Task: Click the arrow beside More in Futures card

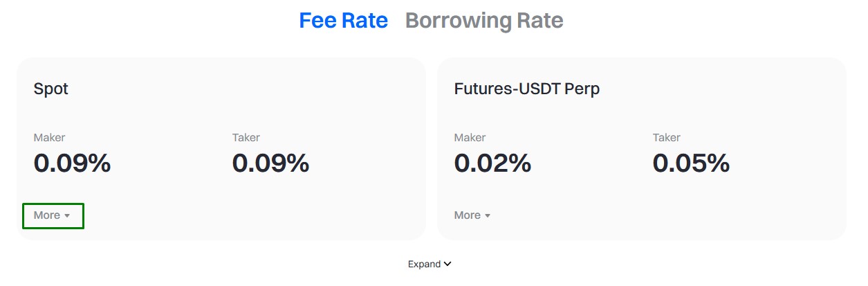Action: click(488, 216)
